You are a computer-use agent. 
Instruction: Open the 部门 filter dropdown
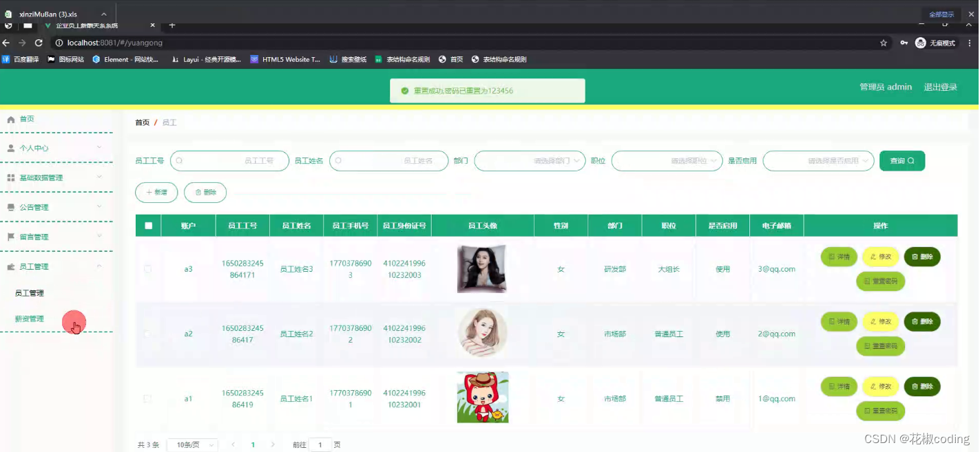(530, 160)
